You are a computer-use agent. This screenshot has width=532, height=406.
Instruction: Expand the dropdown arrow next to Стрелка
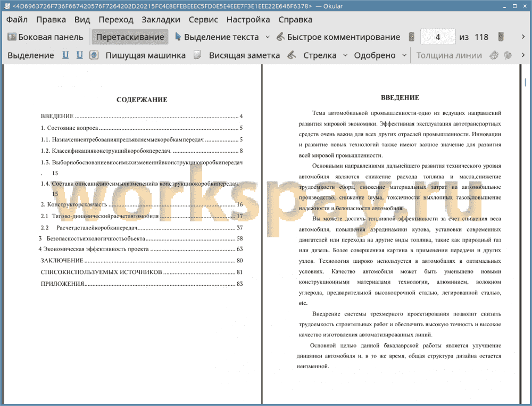(x=345, y=55)
